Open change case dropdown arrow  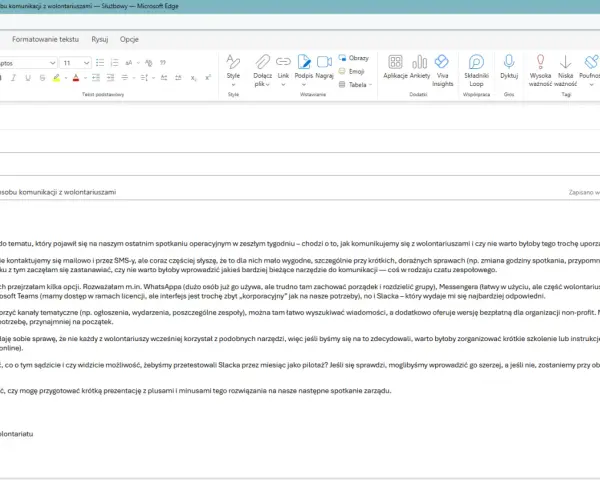click(x=138, y=63)
